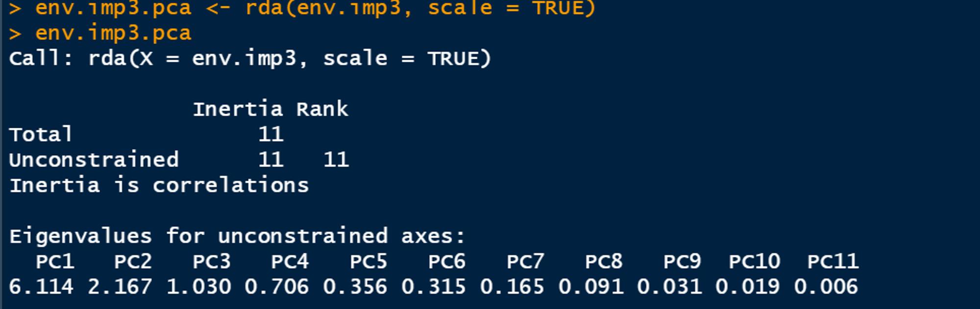Click the PC9 column label
The image size is (980, 309).
682,261
